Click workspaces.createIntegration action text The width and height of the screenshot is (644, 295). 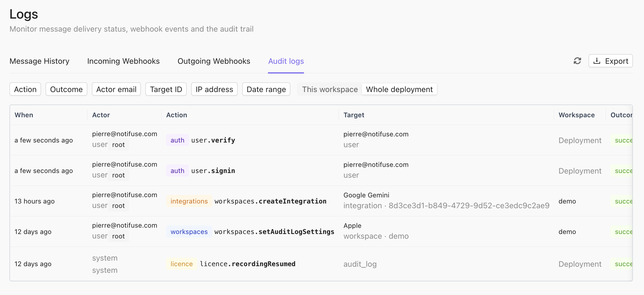pyautogui.click(x=270, y=201)
